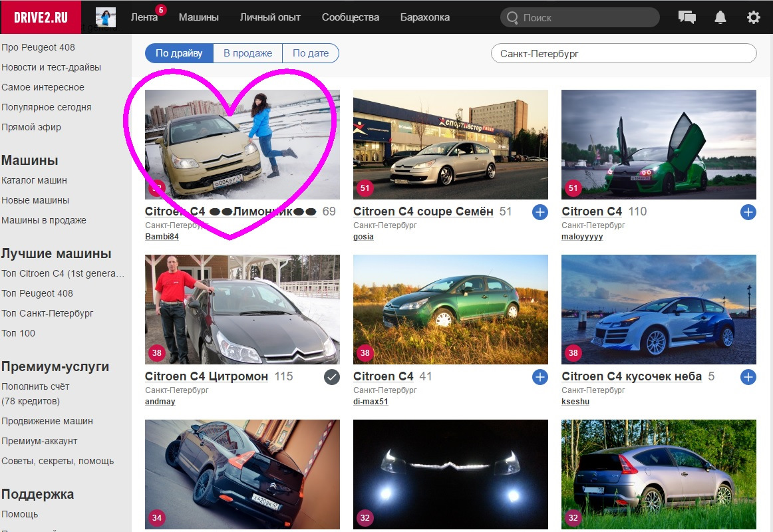
Task: Open Машины в продаже link
Action: [x=44, y=220]
